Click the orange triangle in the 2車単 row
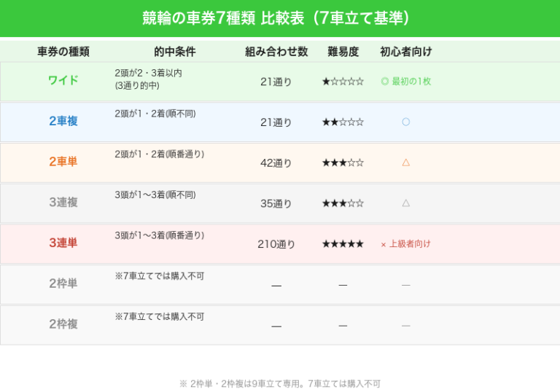 click(406, 162)
